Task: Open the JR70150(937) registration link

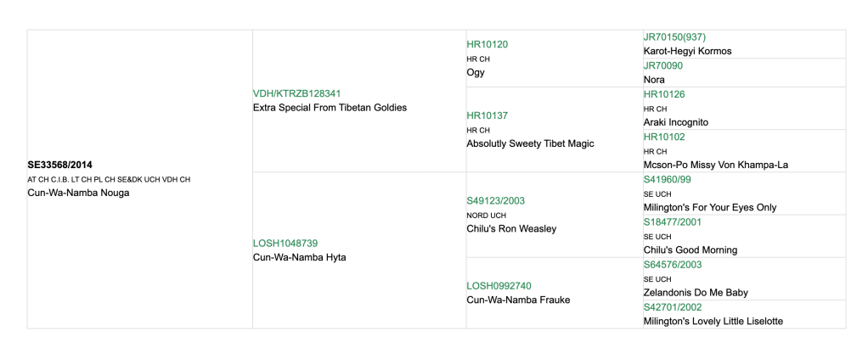Action: [x=674, y=37]
